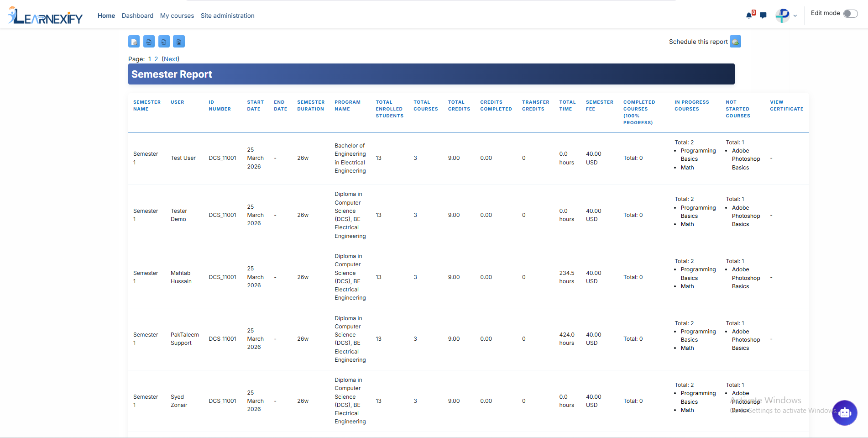The width and height of the screenshot is (868, 438).
Task: Open the chatbot assistant button
Action: click(844, 413)
